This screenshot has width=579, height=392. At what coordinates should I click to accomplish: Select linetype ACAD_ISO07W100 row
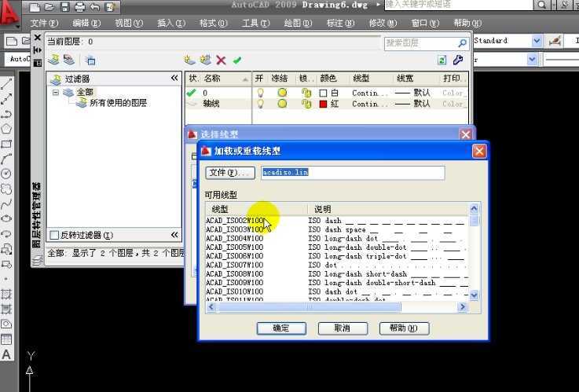coord(337,265)
